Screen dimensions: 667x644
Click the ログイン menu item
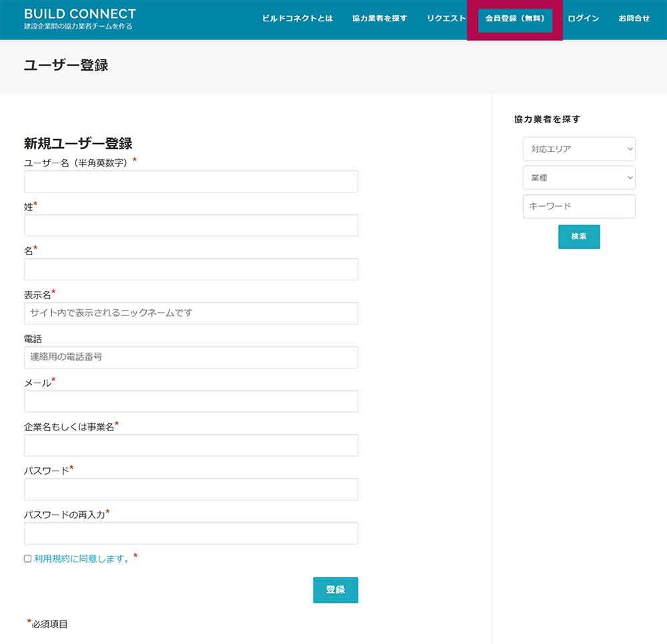583,19
